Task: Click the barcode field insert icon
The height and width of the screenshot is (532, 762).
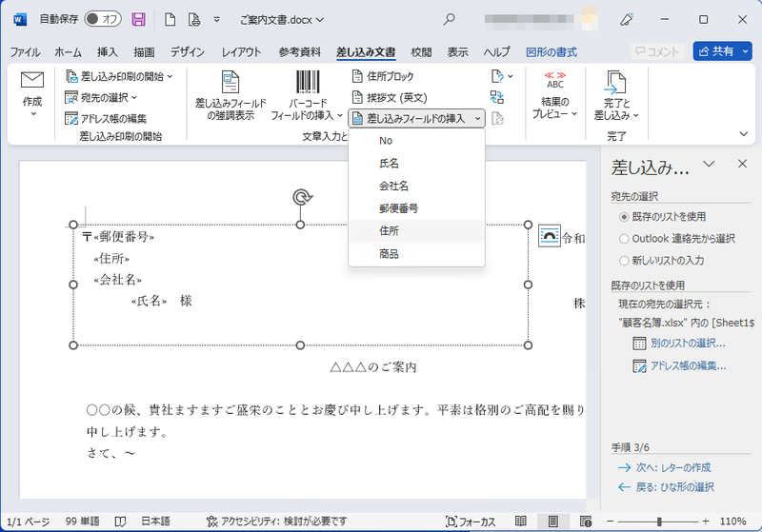Action: click(308, 83)
